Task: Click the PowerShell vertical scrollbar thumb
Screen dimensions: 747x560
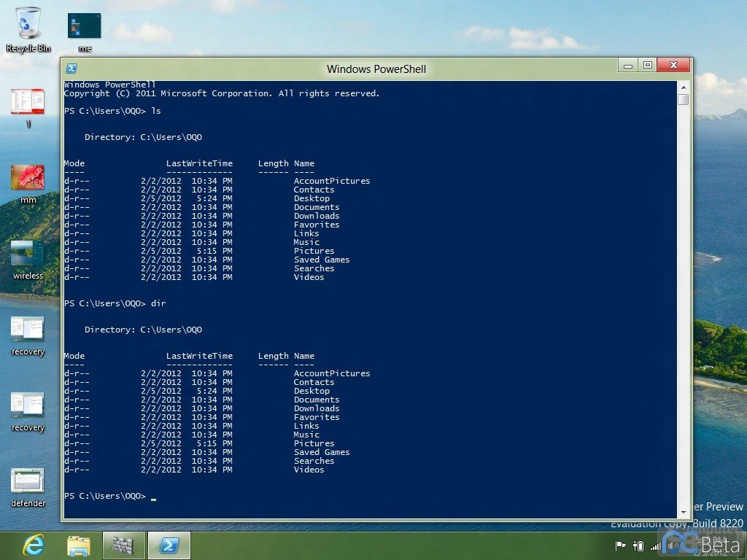Action: 683,99
